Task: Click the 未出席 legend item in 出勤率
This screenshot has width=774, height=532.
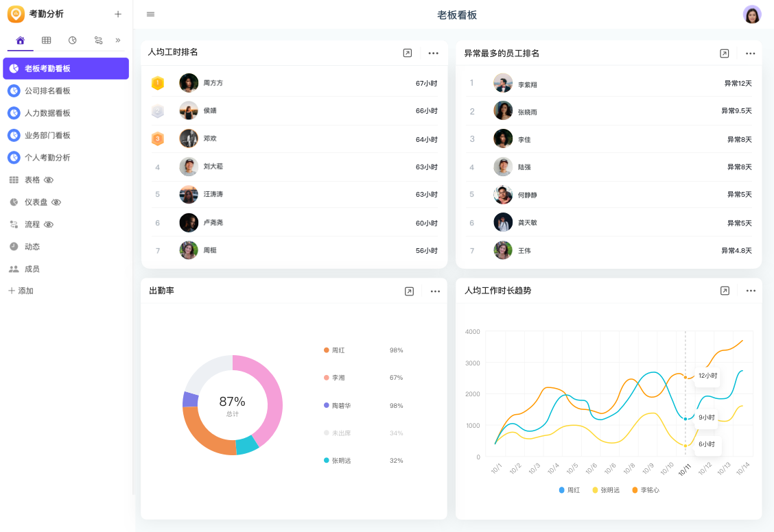Action: (341, 433)
